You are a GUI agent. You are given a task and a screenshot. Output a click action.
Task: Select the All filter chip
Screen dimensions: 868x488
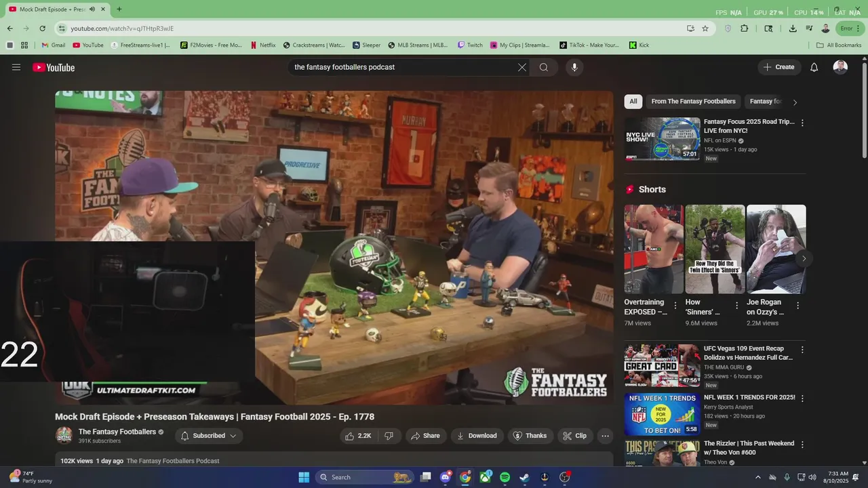tap(633, 102)
